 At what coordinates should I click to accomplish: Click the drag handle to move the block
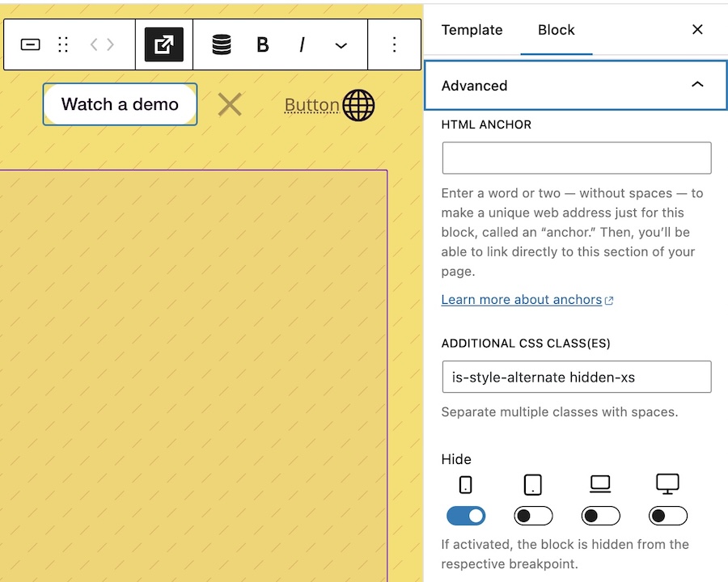[x=62, y=44]
